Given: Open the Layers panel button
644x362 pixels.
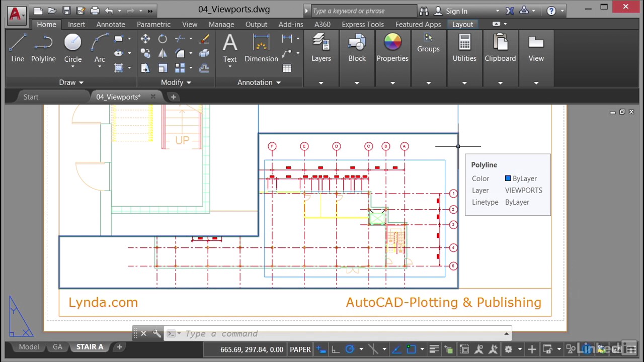Looking at the screenshot, I should [x=321, y=49].
